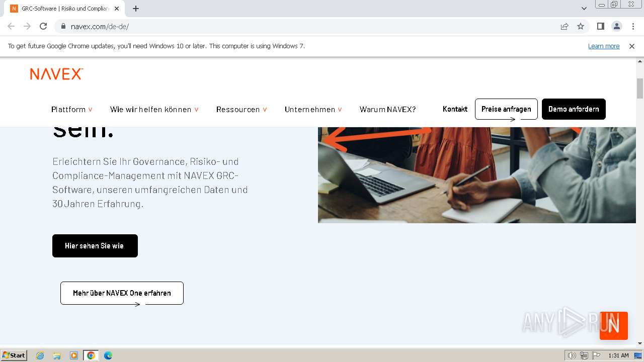644x362 pixels.
Task: Open the Windows Start menu
Action: (x=14, y=355)
